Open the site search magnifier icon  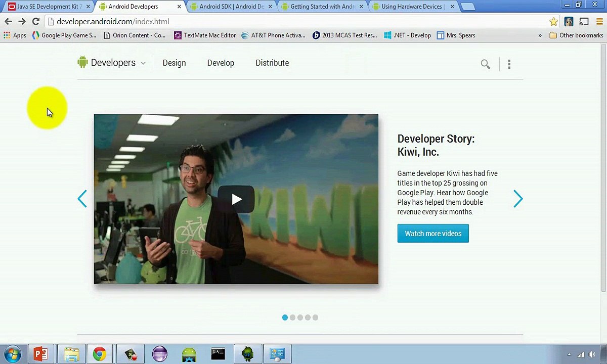point(485,64)
